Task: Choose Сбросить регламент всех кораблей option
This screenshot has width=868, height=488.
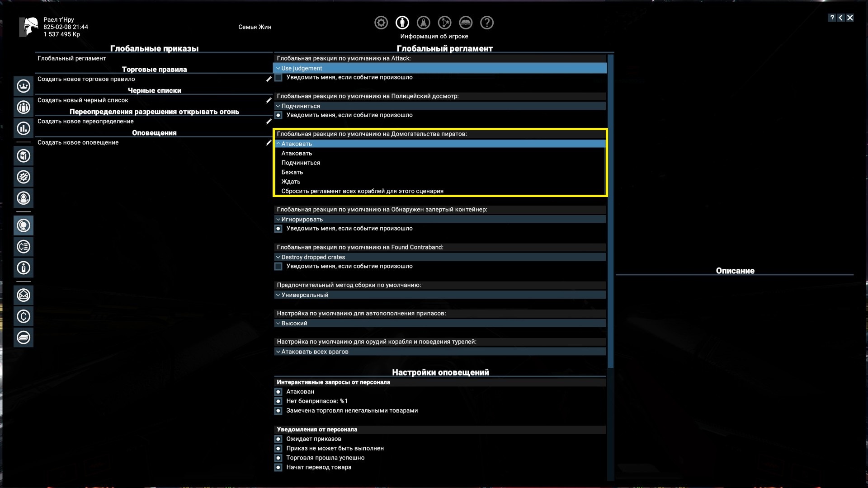Action: (440, 191)
